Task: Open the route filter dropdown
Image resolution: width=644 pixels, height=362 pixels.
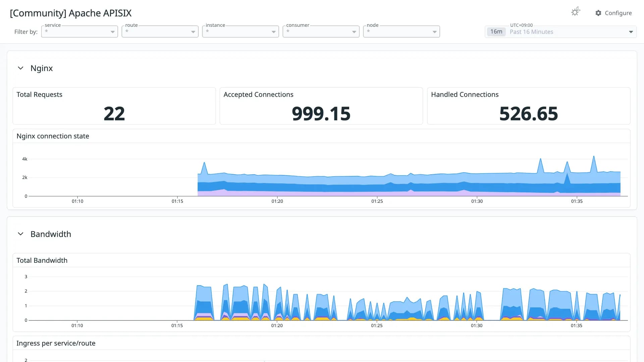Action: (x=160, y=32)
